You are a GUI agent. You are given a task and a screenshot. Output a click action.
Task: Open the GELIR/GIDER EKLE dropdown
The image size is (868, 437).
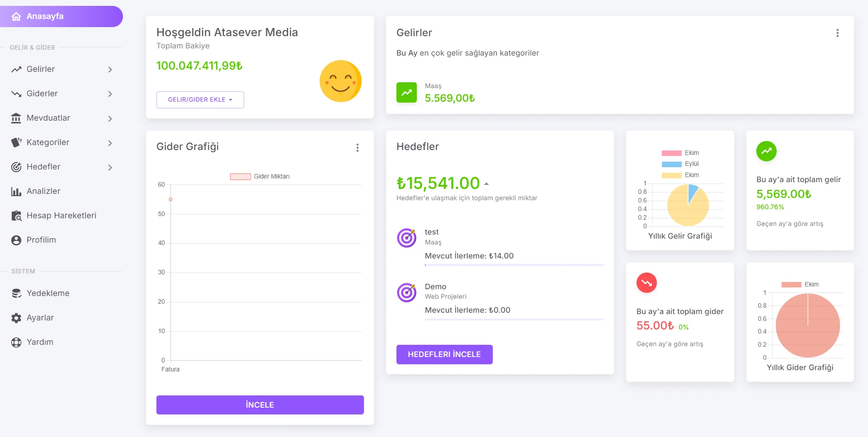200,100
